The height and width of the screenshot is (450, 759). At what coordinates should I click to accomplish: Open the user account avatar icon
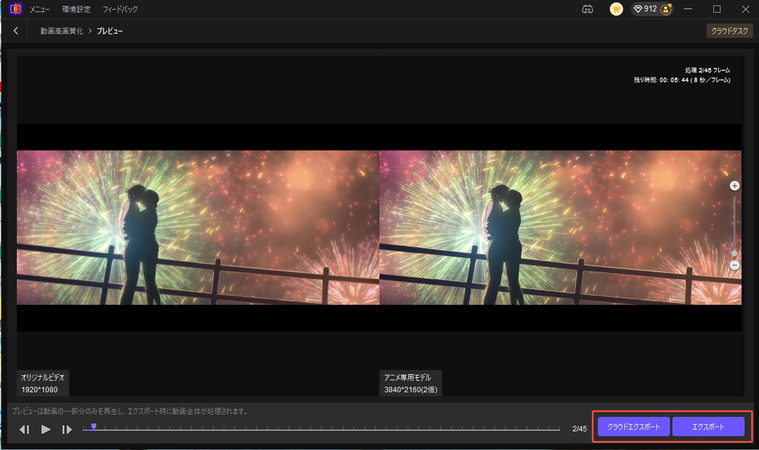[x=666, y=9]
